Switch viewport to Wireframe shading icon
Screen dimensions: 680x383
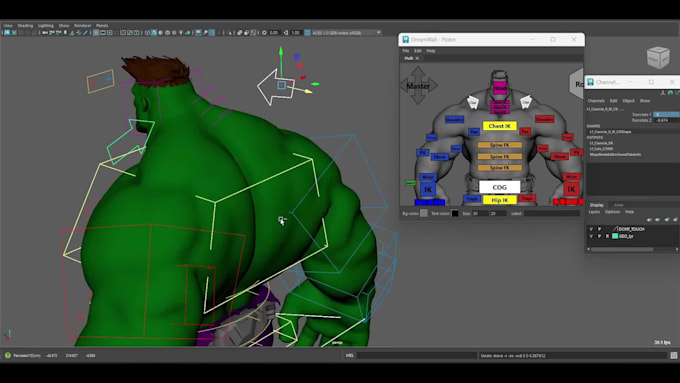coord(147,33)
